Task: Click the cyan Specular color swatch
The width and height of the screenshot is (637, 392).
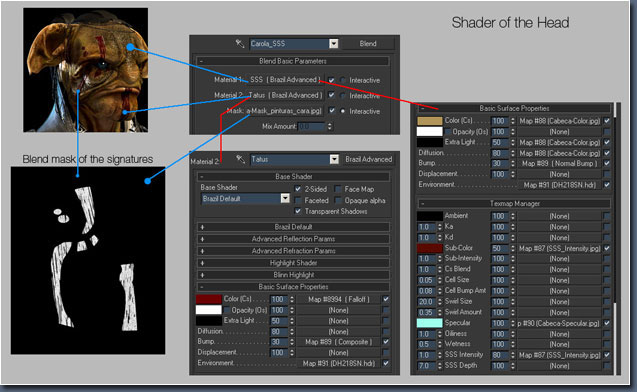Action: click(x=430, y=323)
